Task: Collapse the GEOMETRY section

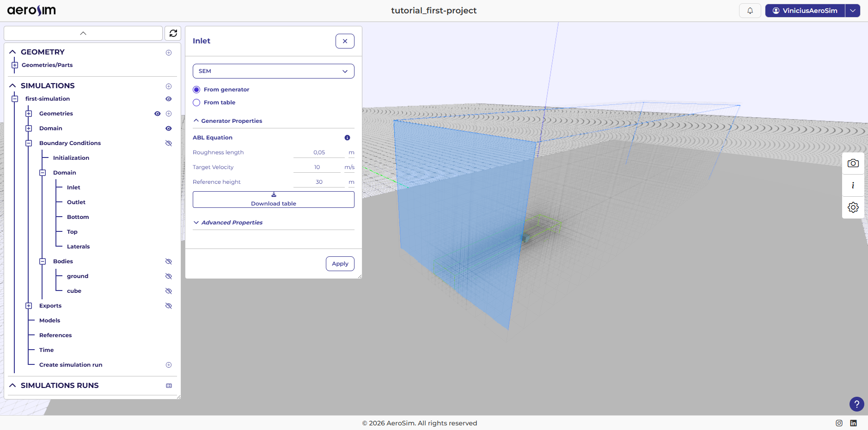Action: tap(12, 52)
